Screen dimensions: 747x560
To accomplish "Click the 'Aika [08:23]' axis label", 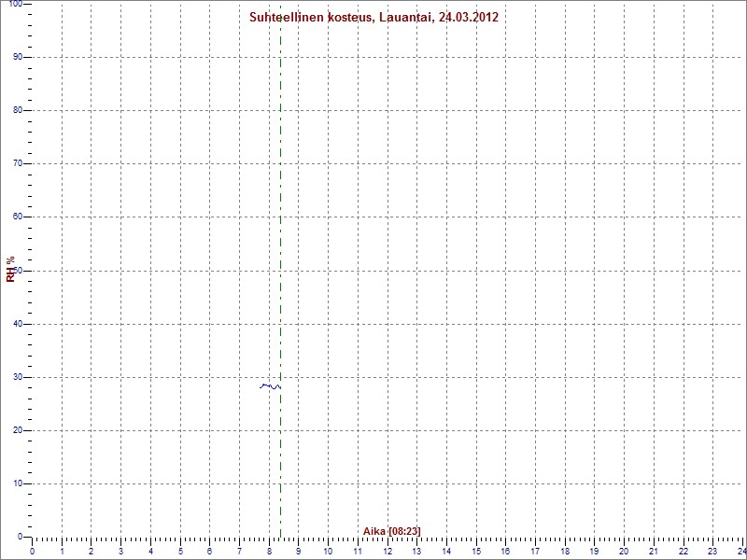I will pos(391,531).
